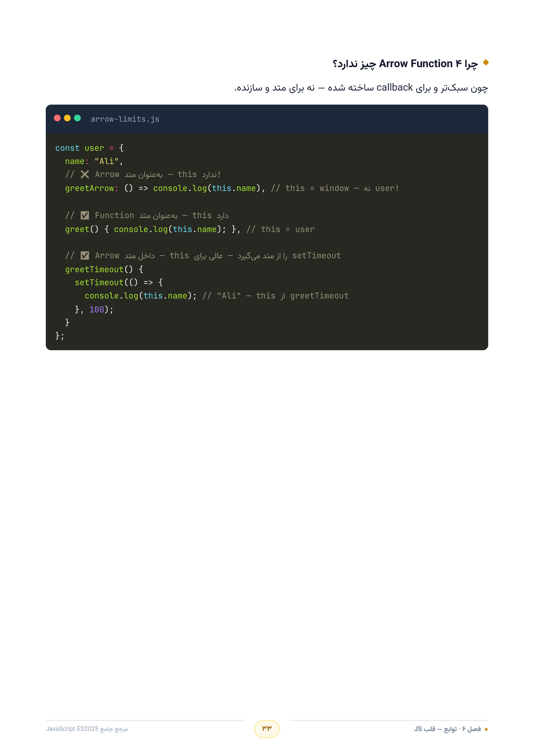Click the green dot in code header

78,118
